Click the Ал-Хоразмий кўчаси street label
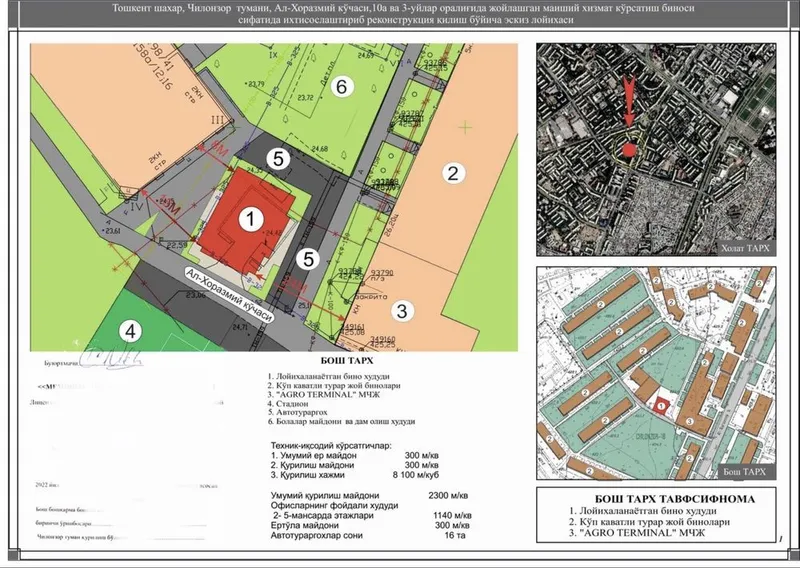800x568 pixels. click(228, 296)
